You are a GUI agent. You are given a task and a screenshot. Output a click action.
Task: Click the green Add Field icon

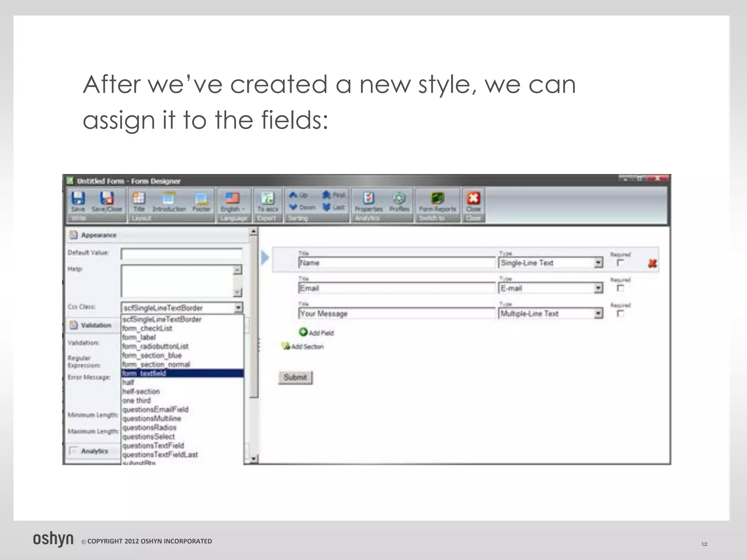tap(303, 332)
